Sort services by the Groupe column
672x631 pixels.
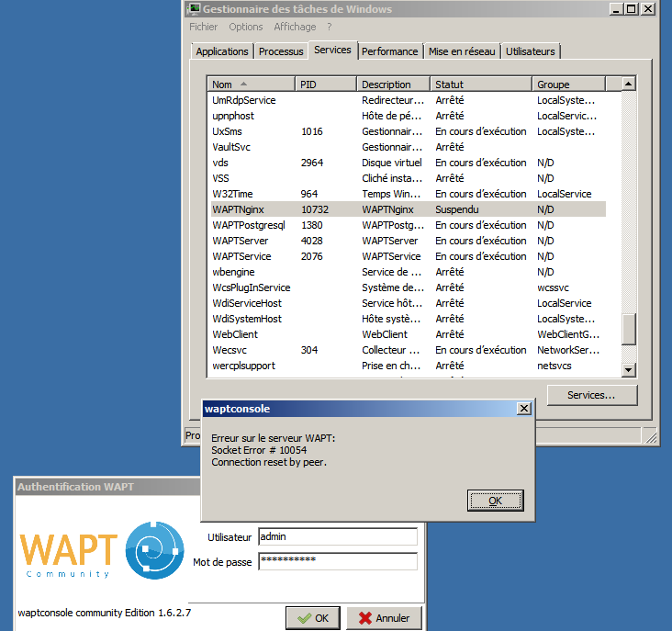tap(568, 85)
